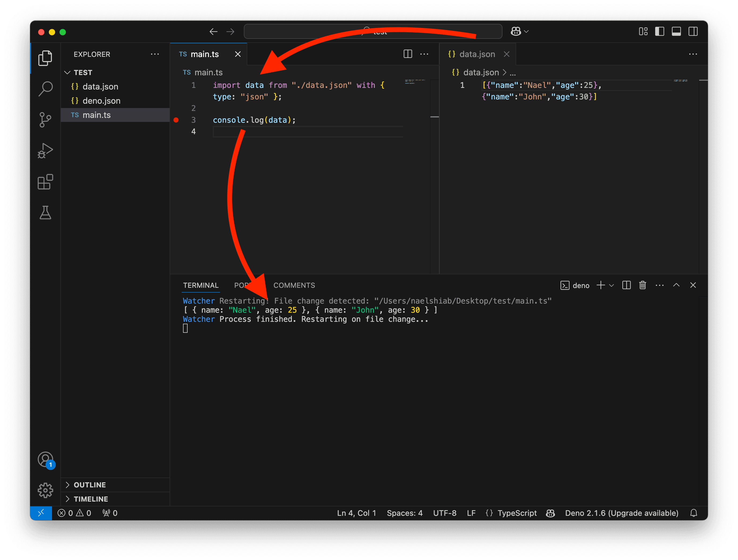This screenshot has width=738, height=560.
Task: Open a remote window from status bar
Action: pyautogui.click(x=41, y=513)
